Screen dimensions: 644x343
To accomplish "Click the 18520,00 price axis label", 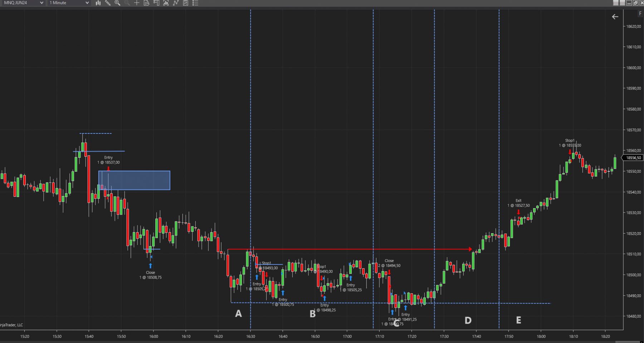I will pyautogui.click(x=633, y=234).
